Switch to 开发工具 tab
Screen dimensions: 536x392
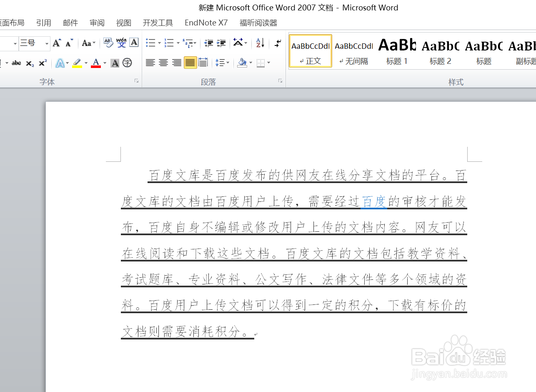point(158,23)
